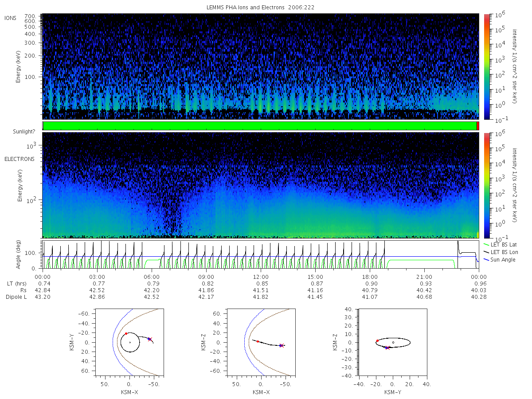The width and height of the screenshot is (532, 399).
Task: Select the Rs value 41.51
Action: point(261,290)
